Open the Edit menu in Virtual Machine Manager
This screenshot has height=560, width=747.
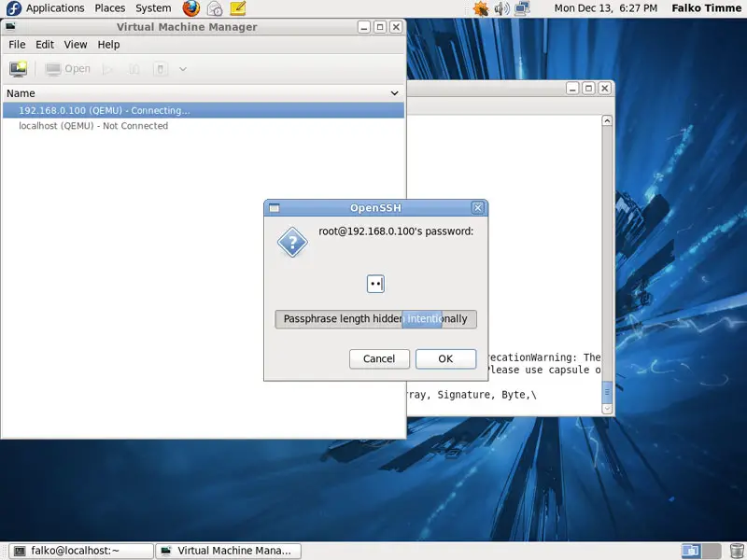(x=45, y=44)
